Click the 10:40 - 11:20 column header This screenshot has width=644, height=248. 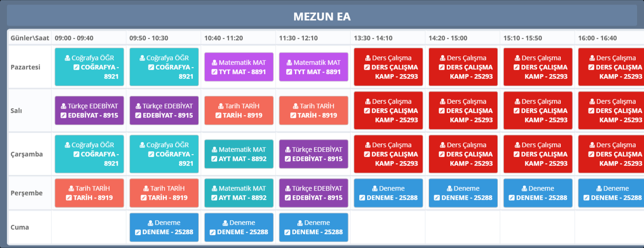click(223, 38)
